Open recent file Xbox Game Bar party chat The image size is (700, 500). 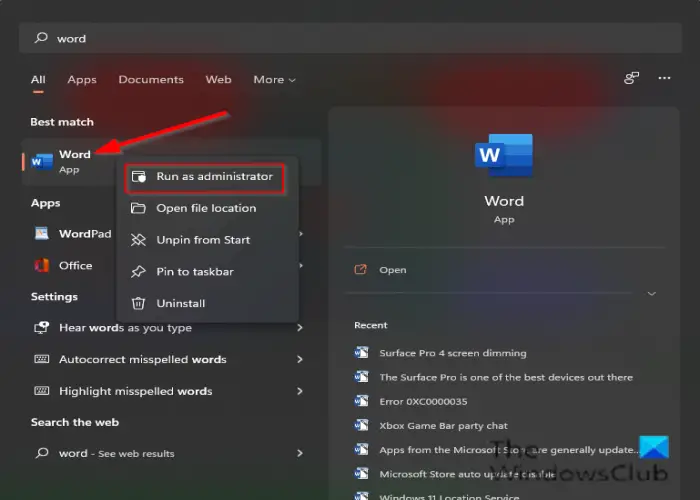point(443,425)
